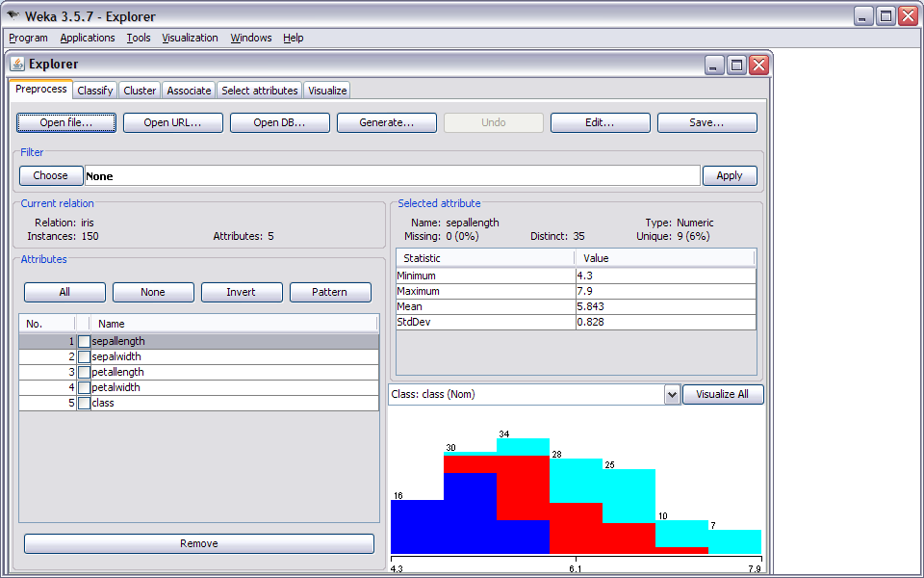The height and width of the screenshot is (578, 924).
Task: Click the Open file... button
Action: pos(66,122)
